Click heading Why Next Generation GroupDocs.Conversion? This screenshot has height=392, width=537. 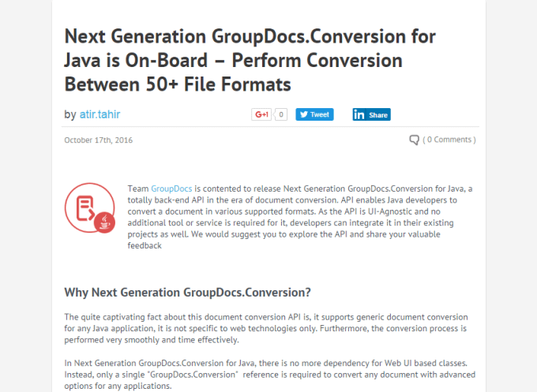187,293
